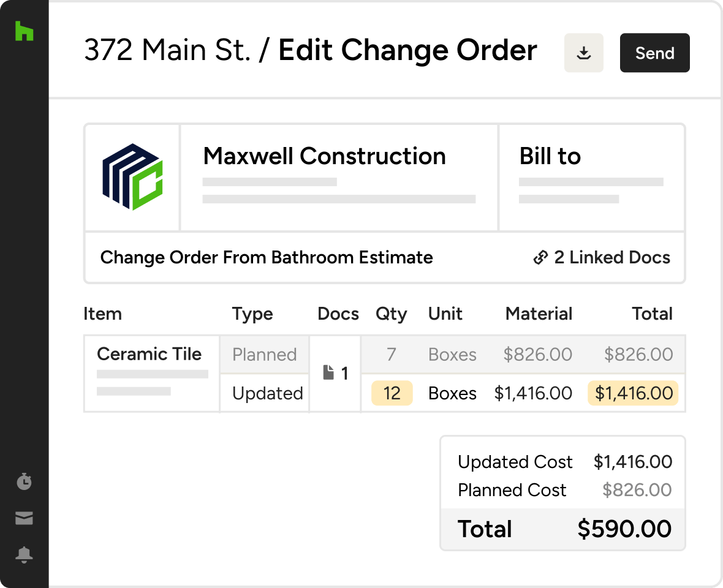This screenshot has height=588, width=723.
Task: Click the $590.00 Total amount
Action: tap(624, 529)
